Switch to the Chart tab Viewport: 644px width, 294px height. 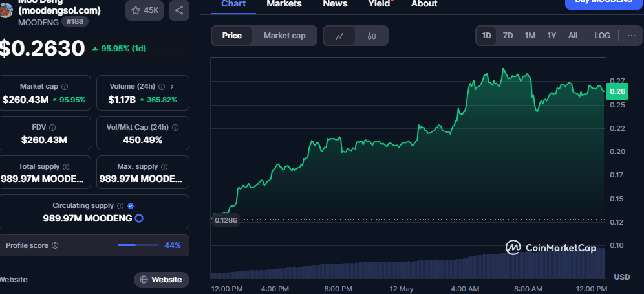pyautogui.click(x=233, y=4)
